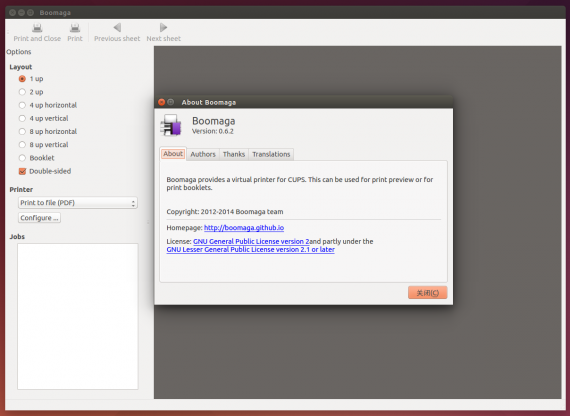Viewport: 570px width, 416px height.
Task: Click the Copyright: 2012-2014 Boomaga team text
Action: coord(225,212)
